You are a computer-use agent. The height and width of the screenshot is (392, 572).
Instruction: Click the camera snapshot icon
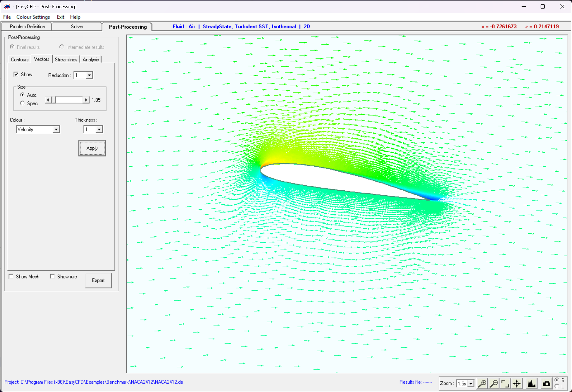click(546, 383)
